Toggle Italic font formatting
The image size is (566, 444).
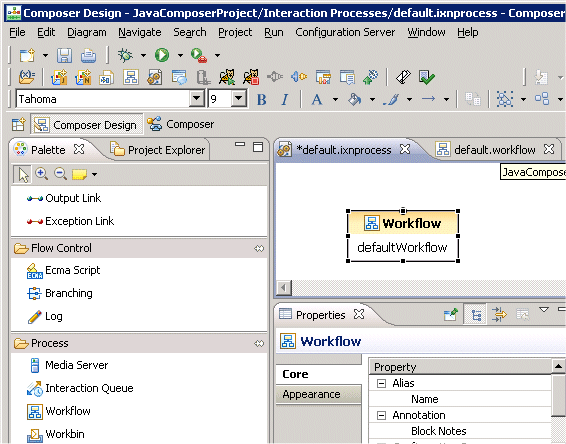click(x=284, y=99)
